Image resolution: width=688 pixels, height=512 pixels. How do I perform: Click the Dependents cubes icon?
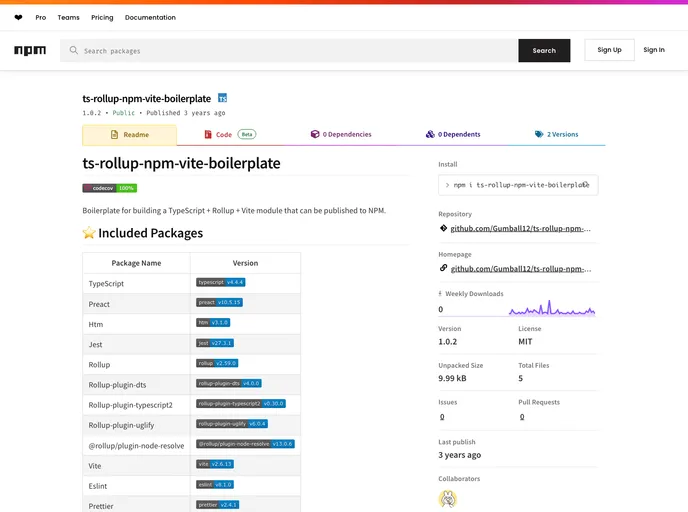(430, 134)
